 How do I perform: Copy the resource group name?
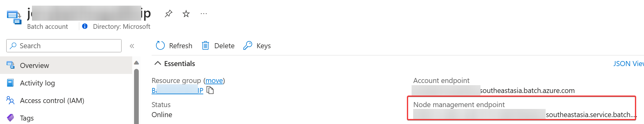210,90
